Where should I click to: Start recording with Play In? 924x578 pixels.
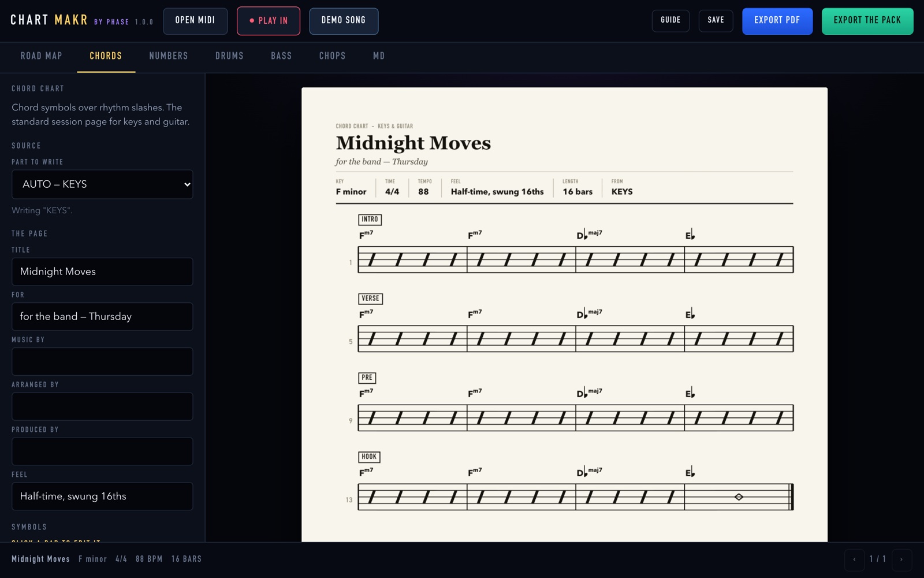[269, 21]
